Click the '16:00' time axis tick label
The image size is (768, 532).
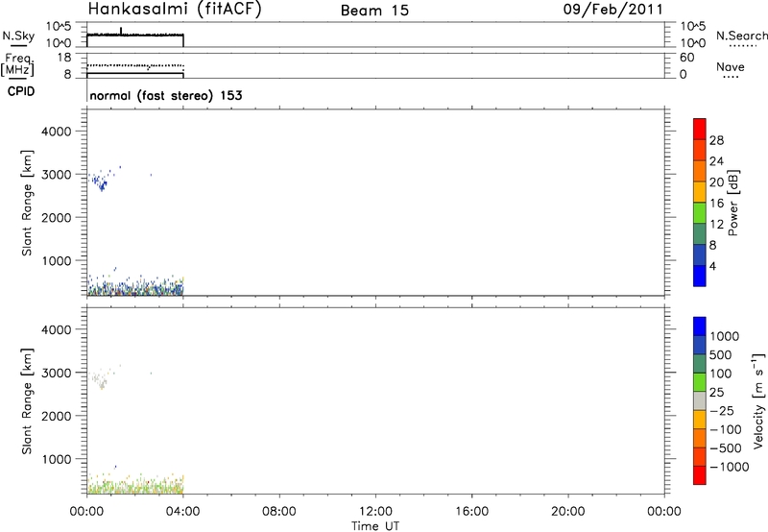(x=471, y=512)
